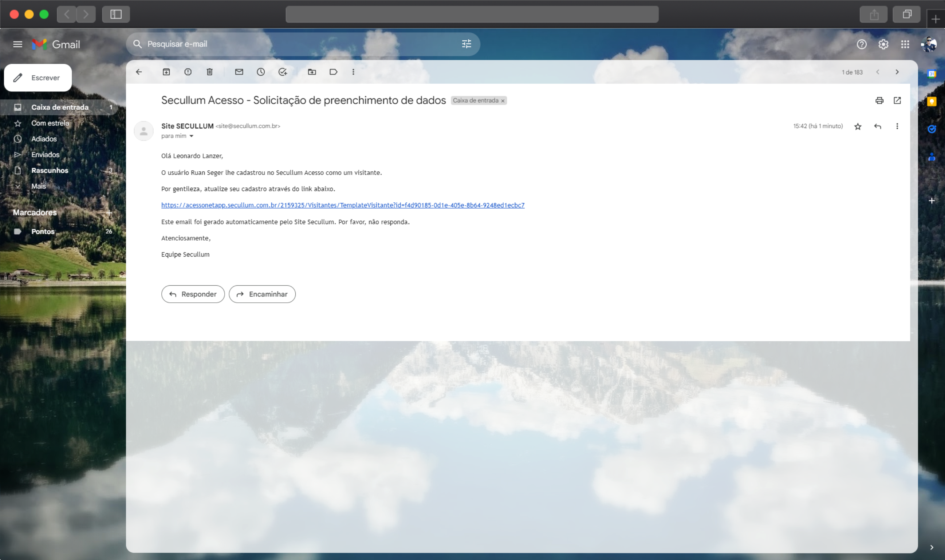The height and width of the screenshot is (560, 945).
Task: Archive this email with the archive icon
Action: point(166,72)
